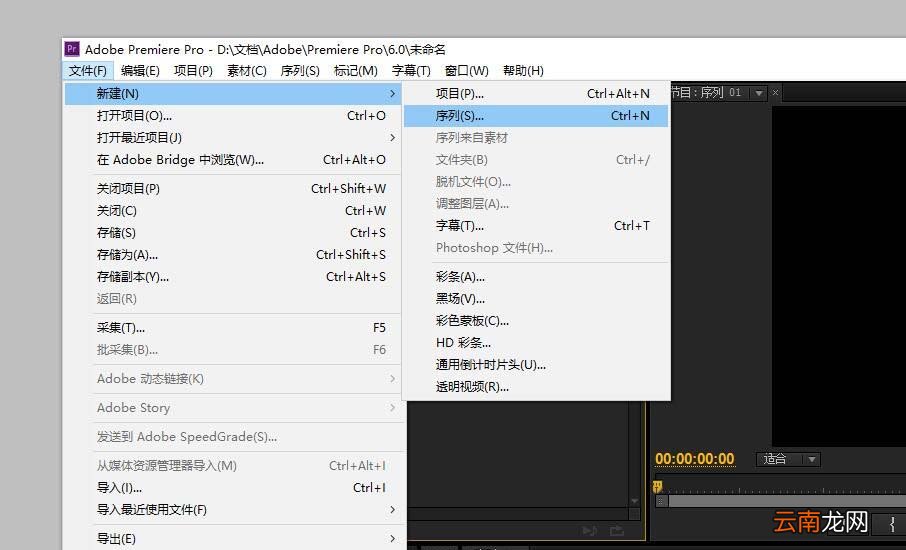Click the greyed 序列来自素材 entry

(x=536, y=138)
